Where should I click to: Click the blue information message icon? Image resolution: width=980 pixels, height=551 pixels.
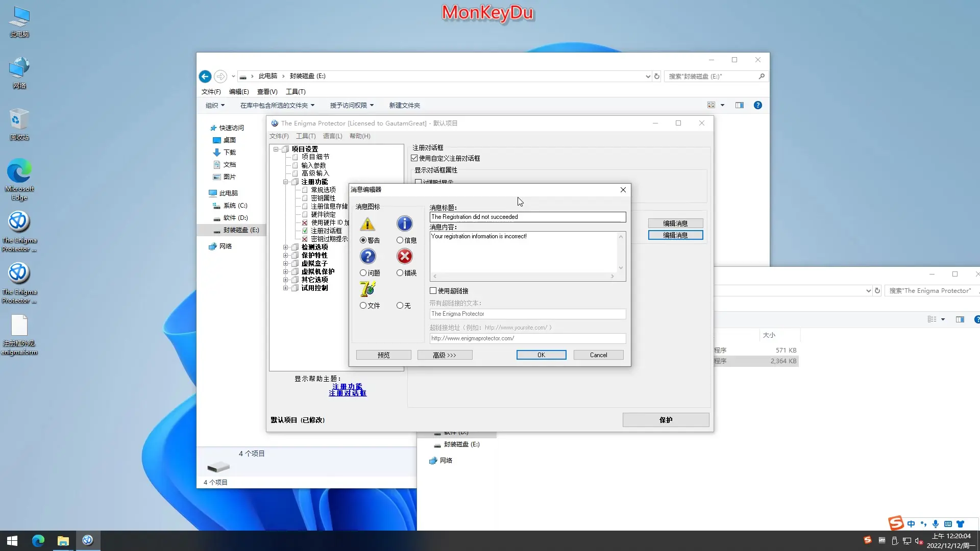[x=404, y=223]
